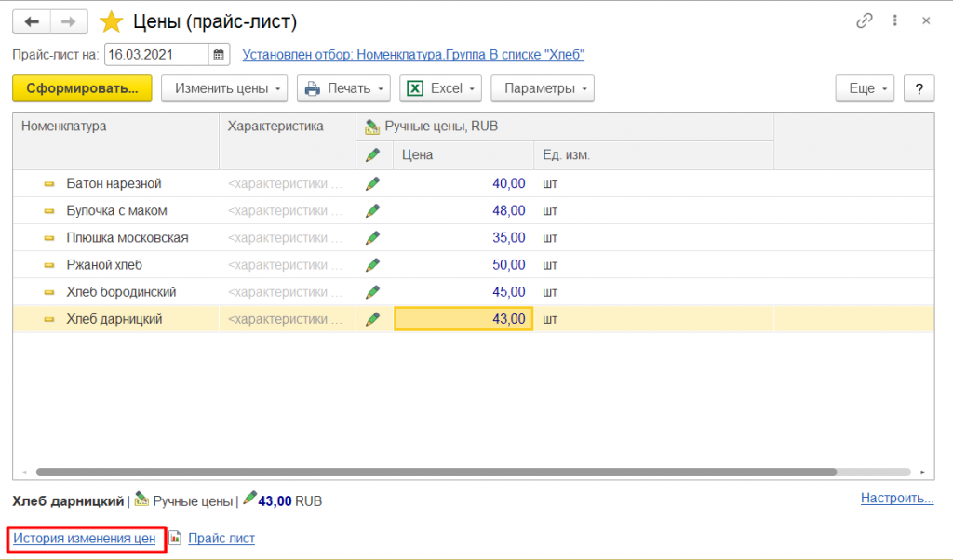Expand the Excel export dropdown
The image size is (953, 560).
(440, 88)
